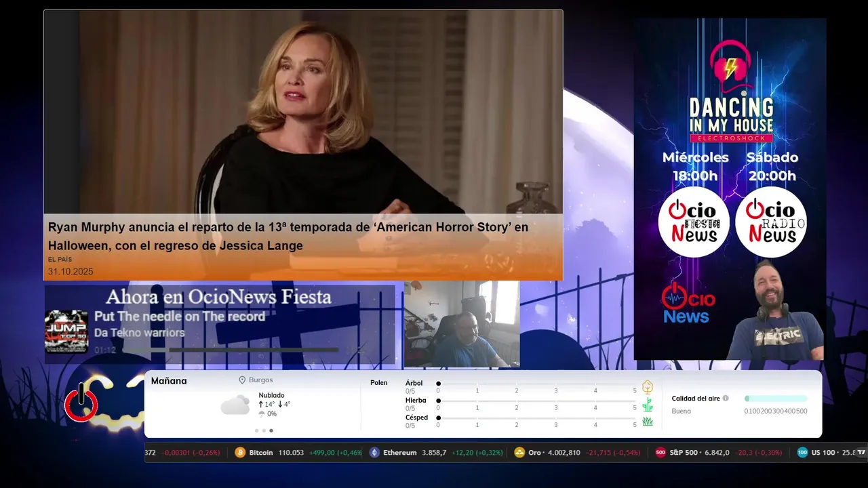The width and height of the screenshot is (868, 488).
Task: Click the second weather carousel dot
Action: click(x=264, y=430)
